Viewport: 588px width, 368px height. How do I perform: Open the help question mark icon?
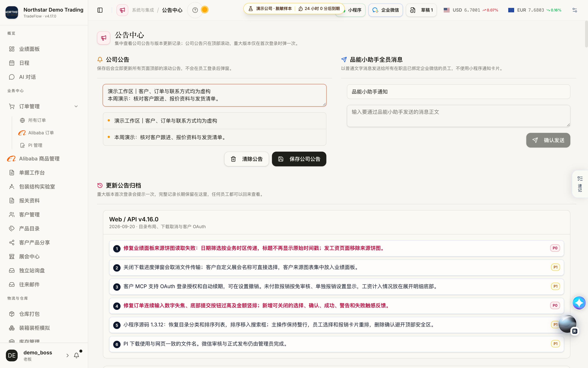(x=195, y=10)
